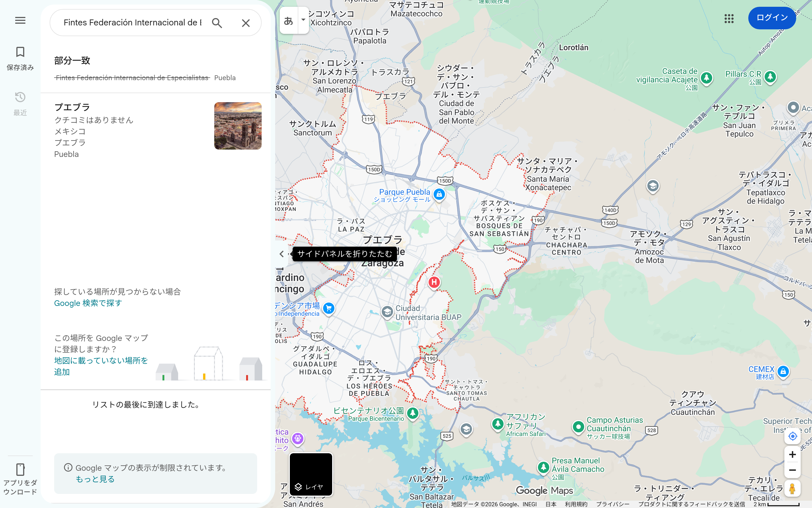The height and width of the screenshot is (508, 812).
Task: Click the ログイン sign-in button
Action: click(x=772, y=18)
